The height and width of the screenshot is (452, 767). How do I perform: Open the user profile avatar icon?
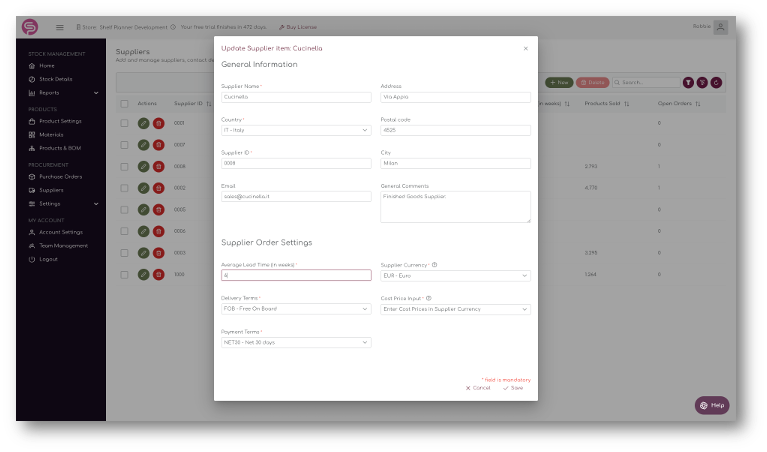[720, 27]
